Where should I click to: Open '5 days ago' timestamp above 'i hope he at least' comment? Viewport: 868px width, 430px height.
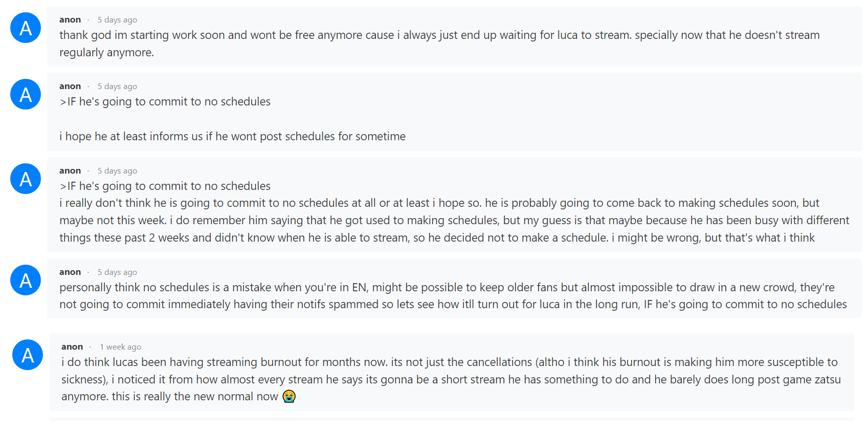pyautogui.click(x=117, y=86)
